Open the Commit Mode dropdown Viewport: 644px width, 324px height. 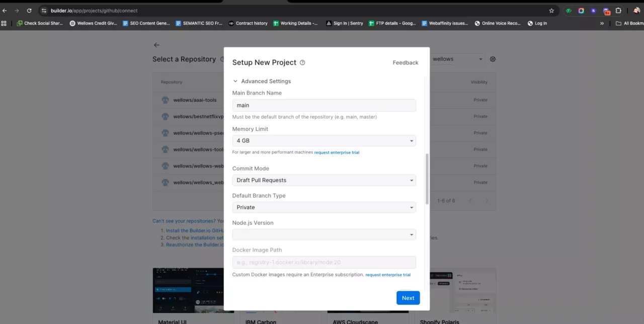[324, 180]
